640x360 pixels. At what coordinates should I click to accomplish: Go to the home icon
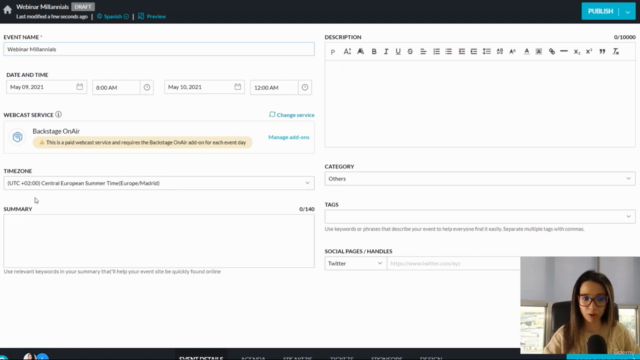(x=7, y=10)
